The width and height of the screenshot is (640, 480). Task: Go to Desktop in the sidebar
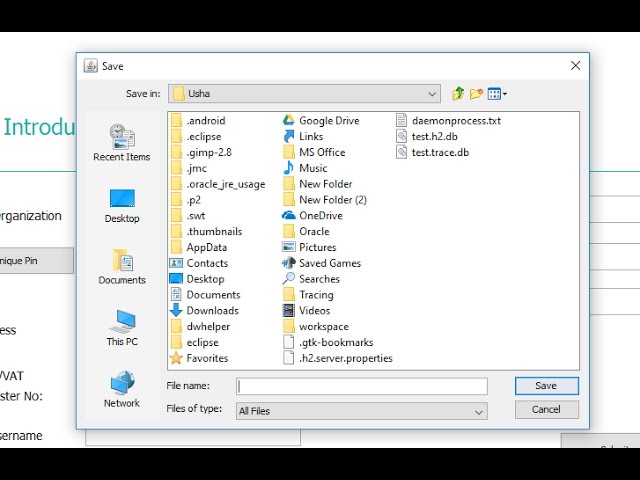(x=122, y=206)
